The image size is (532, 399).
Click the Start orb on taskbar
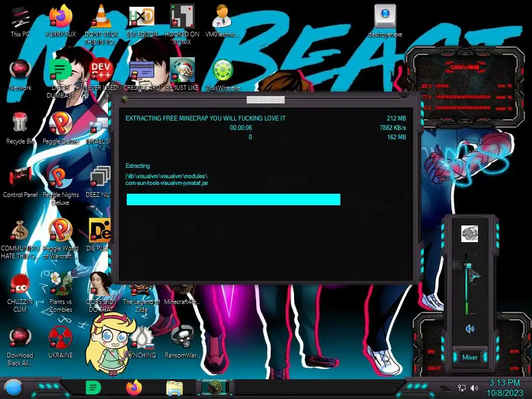tap(13, 388)
